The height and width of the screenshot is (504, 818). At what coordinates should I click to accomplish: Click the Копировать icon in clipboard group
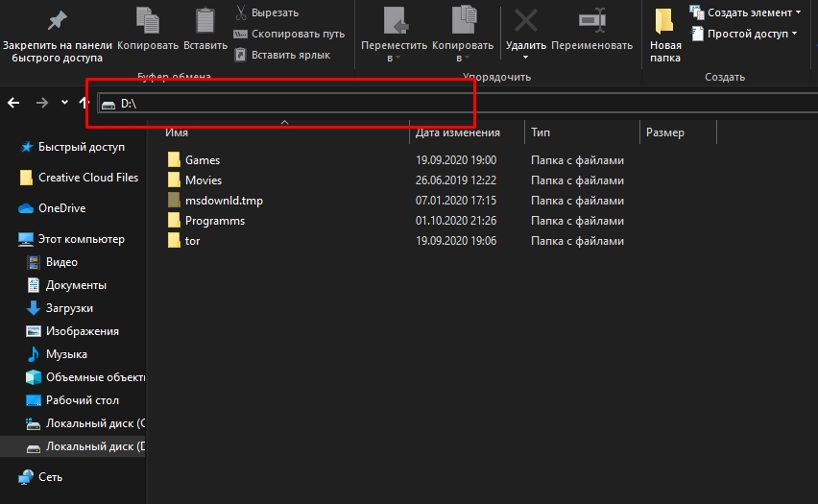148,20
